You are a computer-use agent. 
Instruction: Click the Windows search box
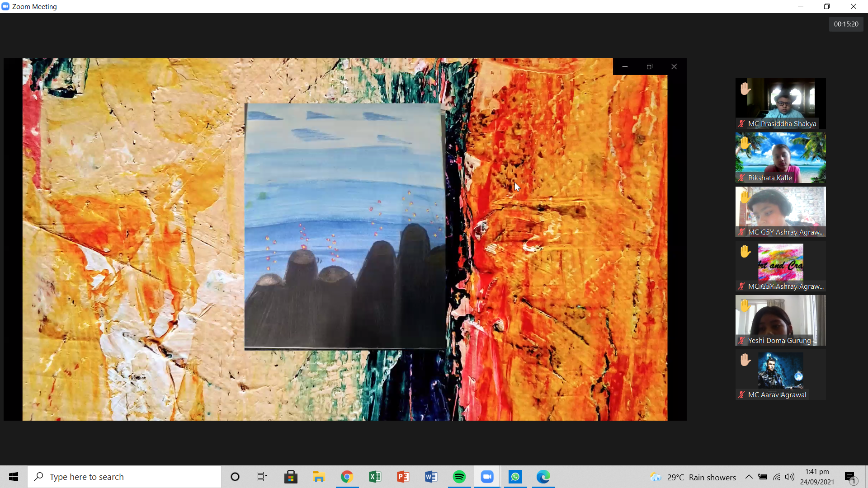click(124, 477)
